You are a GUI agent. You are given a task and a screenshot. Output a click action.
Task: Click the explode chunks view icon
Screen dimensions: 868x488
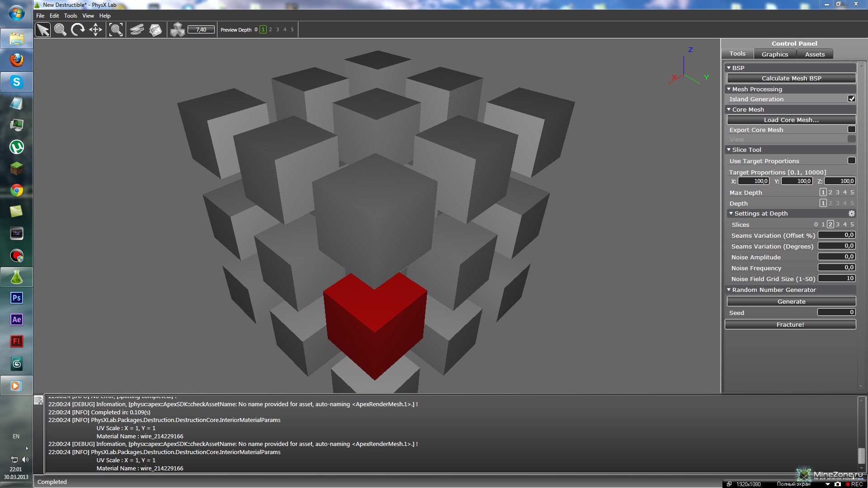point(177,30)
